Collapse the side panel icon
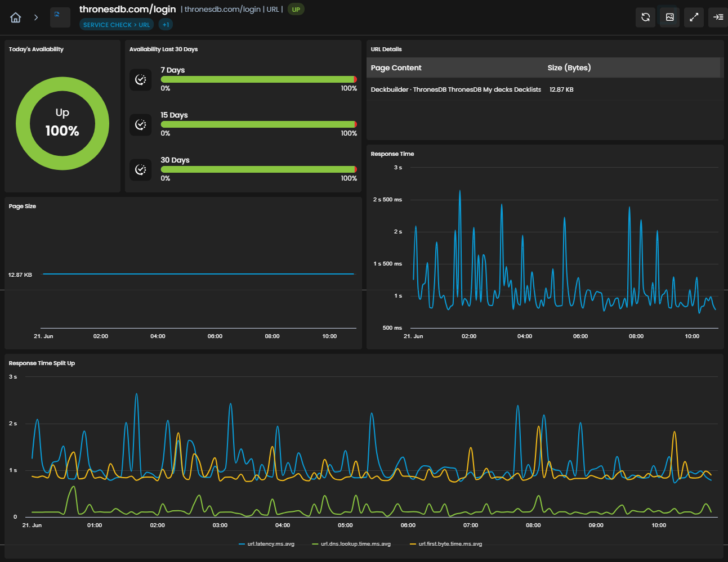 pos(718,17)
